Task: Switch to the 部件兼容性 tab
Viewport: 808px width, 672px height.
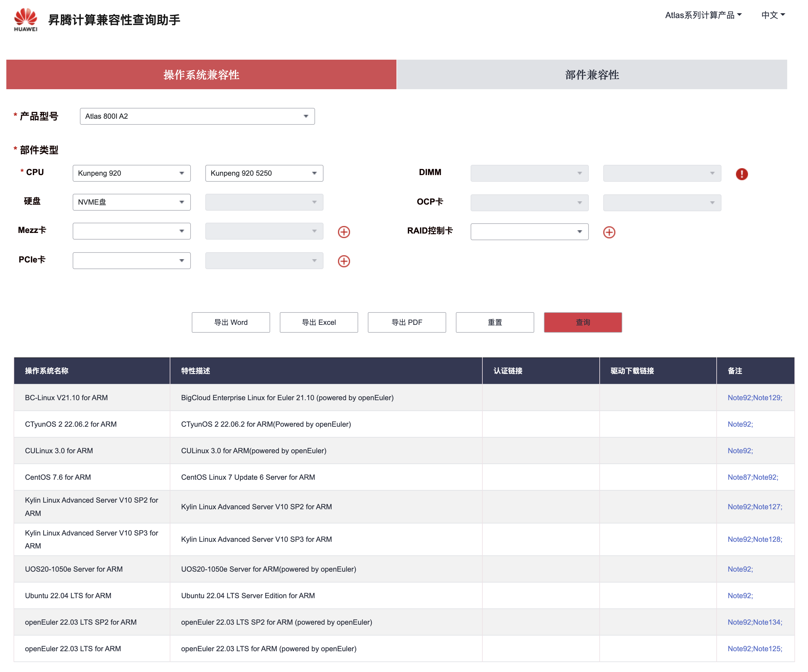Action: pos(592,75)
